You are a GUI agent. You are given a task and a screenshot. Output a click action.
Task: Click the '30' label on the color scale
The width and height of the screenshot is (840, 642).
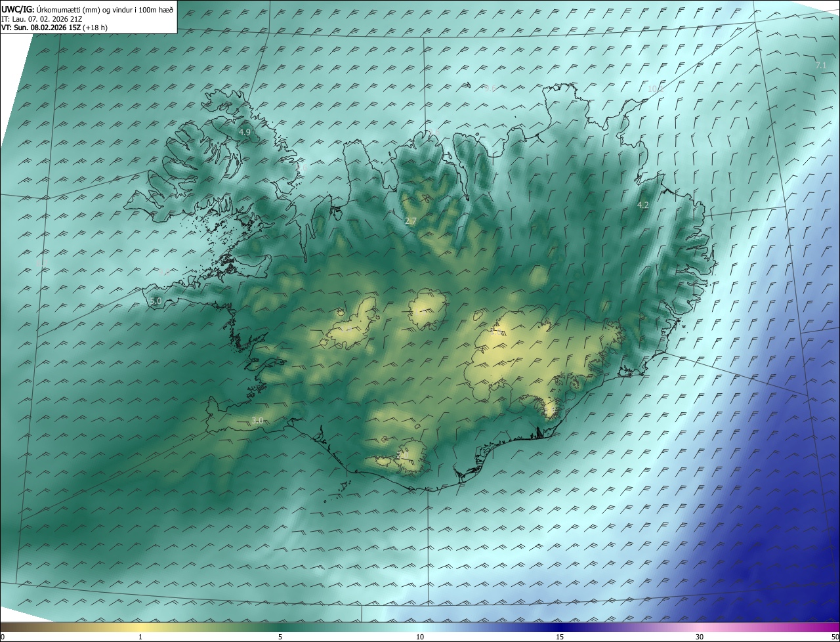[x=700, y=637]
